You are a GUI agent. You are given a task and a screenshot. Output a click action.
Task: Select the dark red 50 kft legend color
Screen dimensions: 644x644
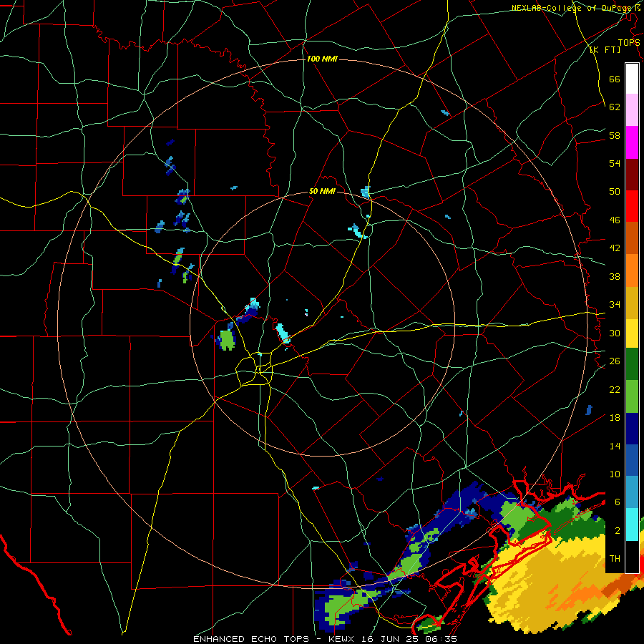(632, 174)
